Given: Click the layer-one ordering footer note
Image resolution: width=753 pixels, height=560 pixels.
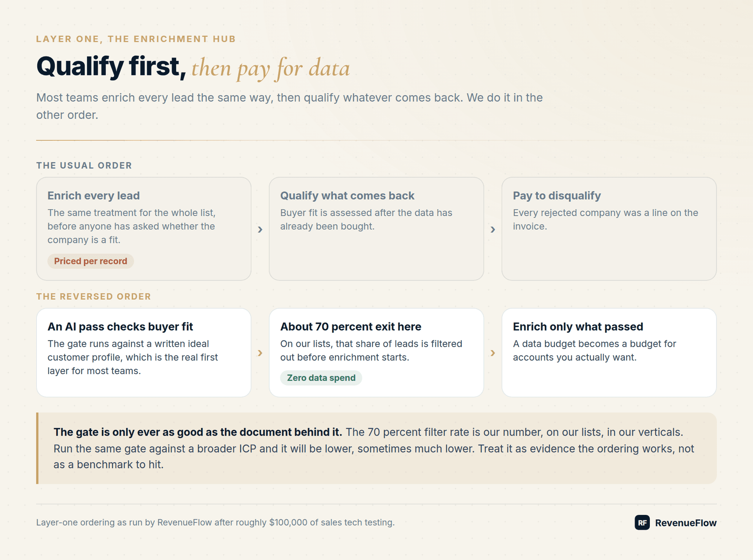Looking at the screenshot, I should [x=215, y=522].
